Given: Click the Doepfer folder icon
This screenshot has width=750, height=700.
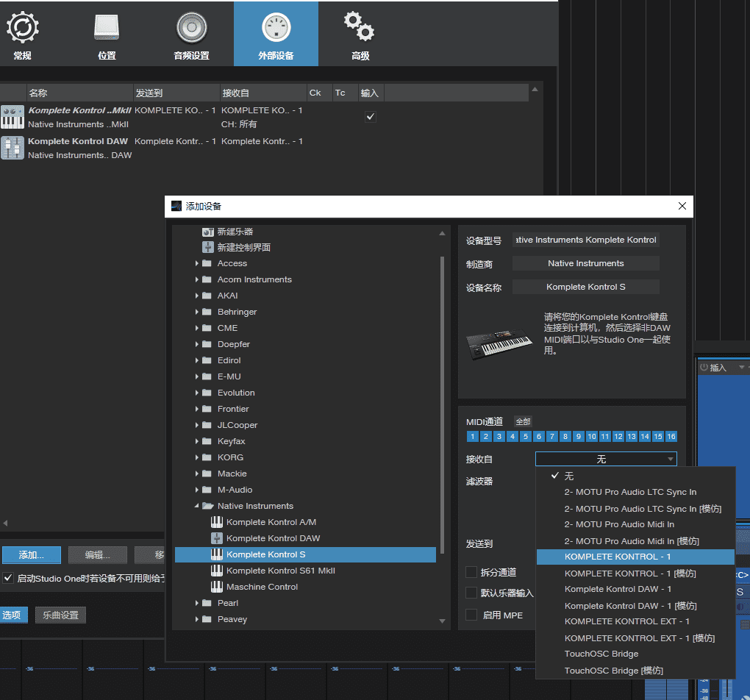Looking at the screenshot, I should 207,344.
